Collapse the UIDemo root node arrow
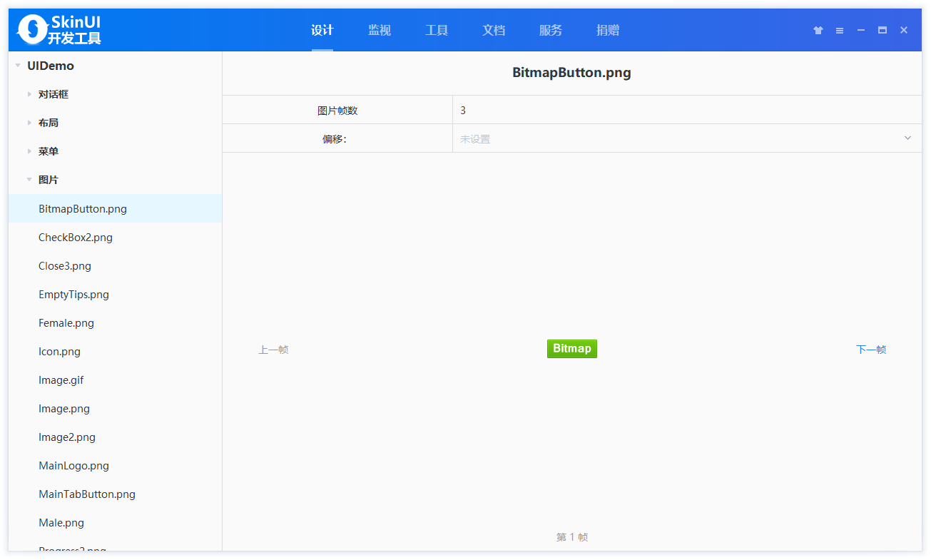Viewport: 931px width, 560px height. click(x=18, y=66)
